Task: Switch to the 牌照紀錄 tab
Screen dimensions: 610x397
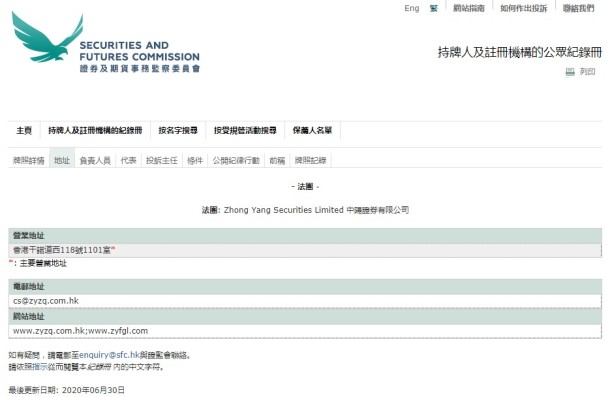Action: 310,160
